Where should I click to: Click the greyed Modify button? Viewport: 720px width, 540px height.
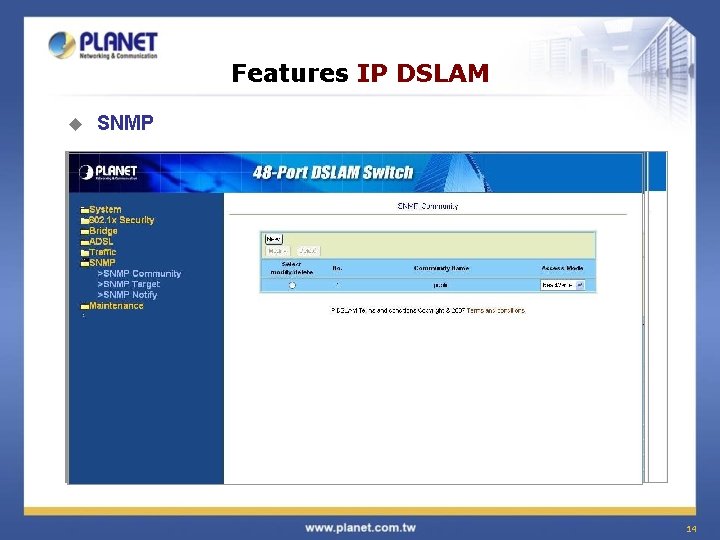click(x=277, y=251)
